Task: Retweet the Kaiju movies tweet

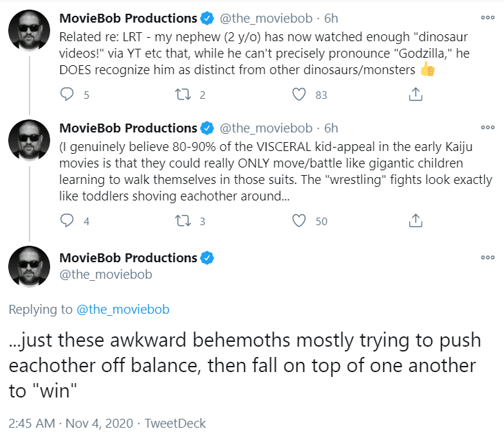Action: pyautogui.click(x=183, y=221)
